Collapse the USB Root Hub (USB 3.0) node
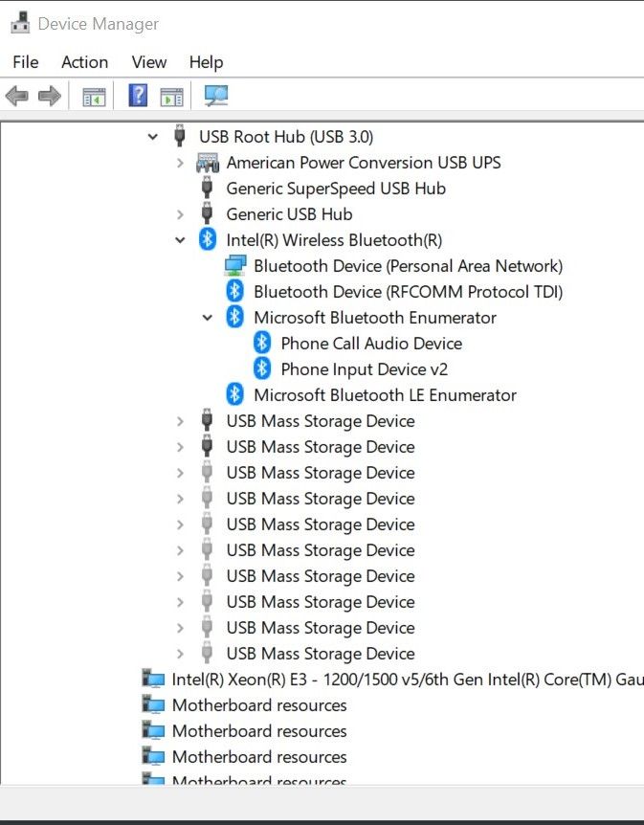644x825 pixels. pyautogui.click(x=152, y=137)
